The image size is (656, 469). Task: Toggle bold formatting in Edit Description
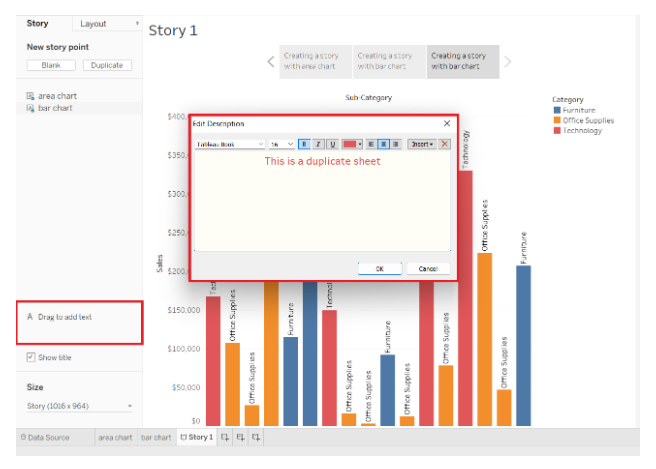[304, 144]
